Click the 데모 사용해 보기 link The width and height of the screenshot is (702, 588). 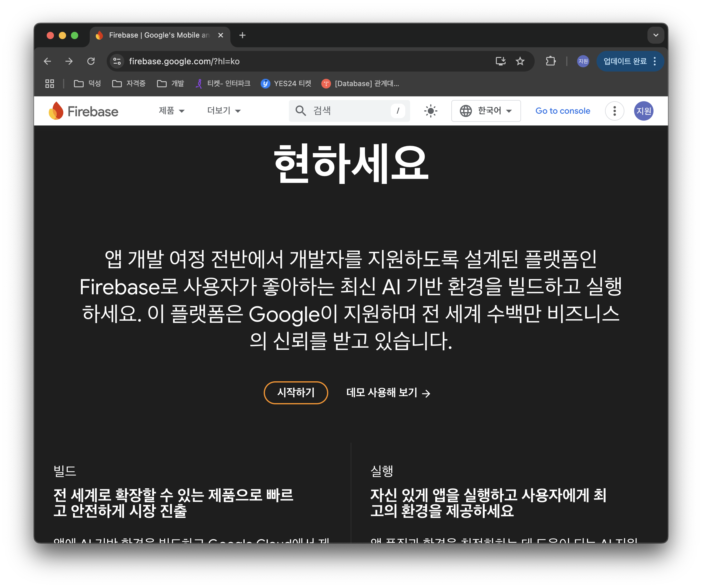click(x=388, y=393)
